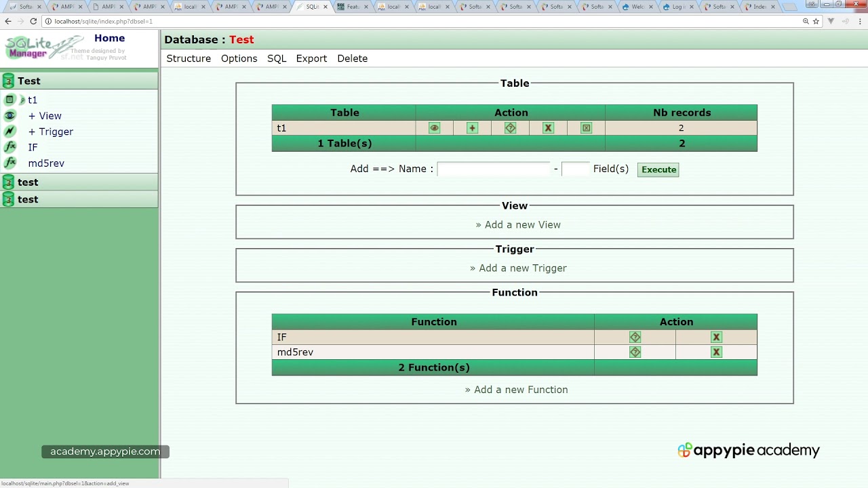Image resolution: width=868 pixels, height=488 pixels.
Task: Click the table icon beside t1 in sidebar
Action: click(x=9, y=100)
